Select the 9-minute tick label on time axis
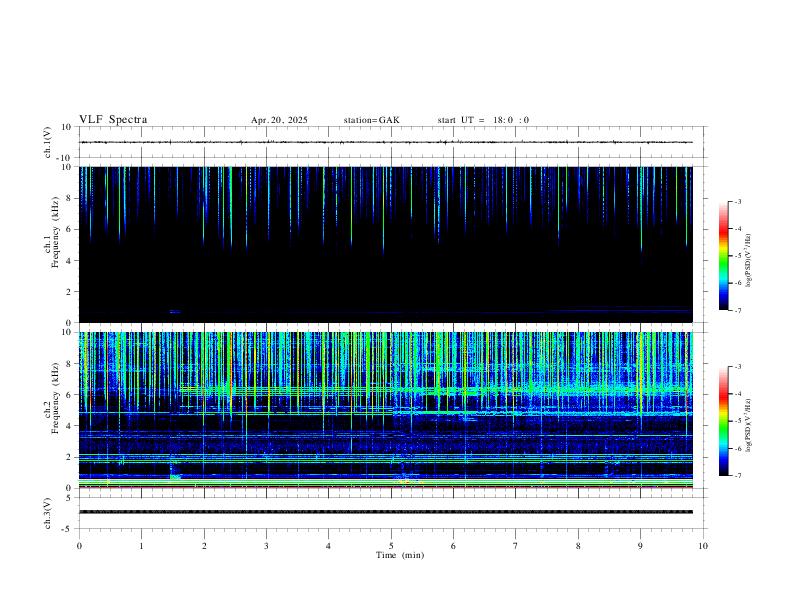 tap(641, 545)
